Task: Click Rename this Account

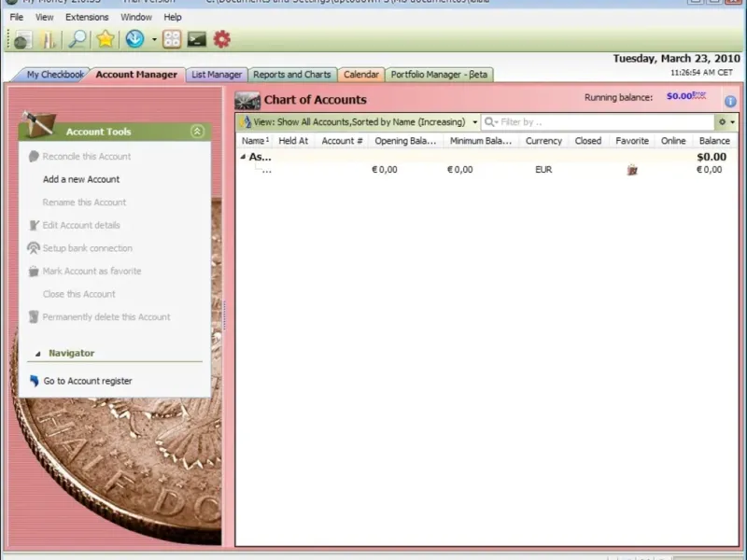Action: [84, 203]
